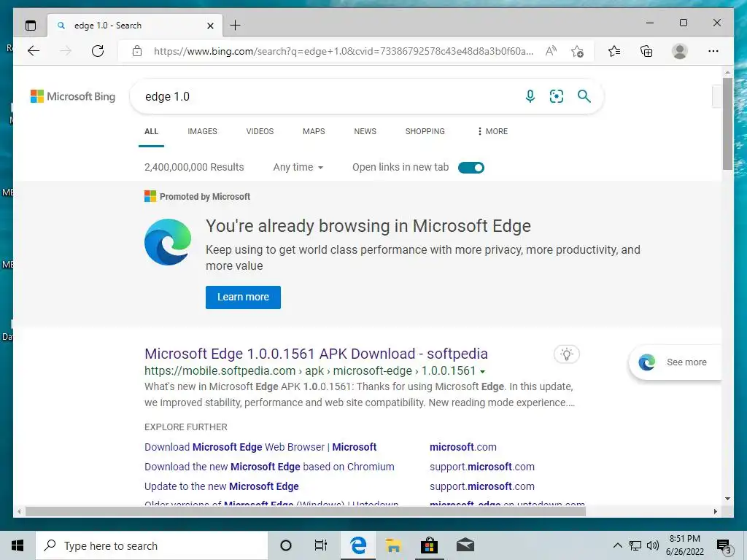
Task: Close the 'edge 1.0 - Search' tab
Action: [x=210, y=26]
